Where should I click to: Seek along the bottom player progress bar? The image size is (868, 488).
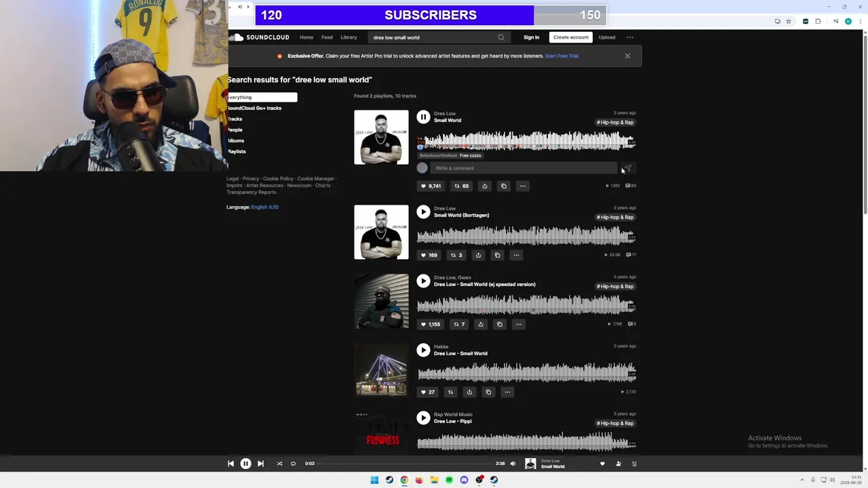click(405, 464)
